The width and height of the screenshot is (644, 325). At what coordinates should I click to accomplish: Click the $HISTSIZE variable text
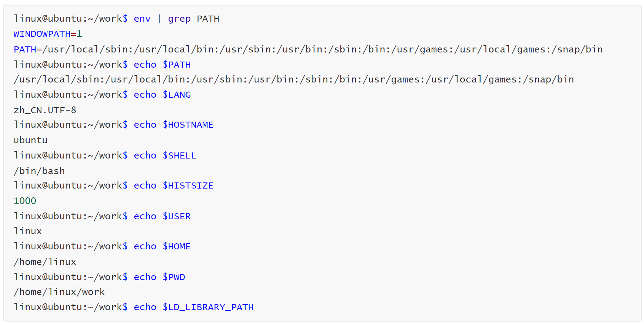click(188, 185)
